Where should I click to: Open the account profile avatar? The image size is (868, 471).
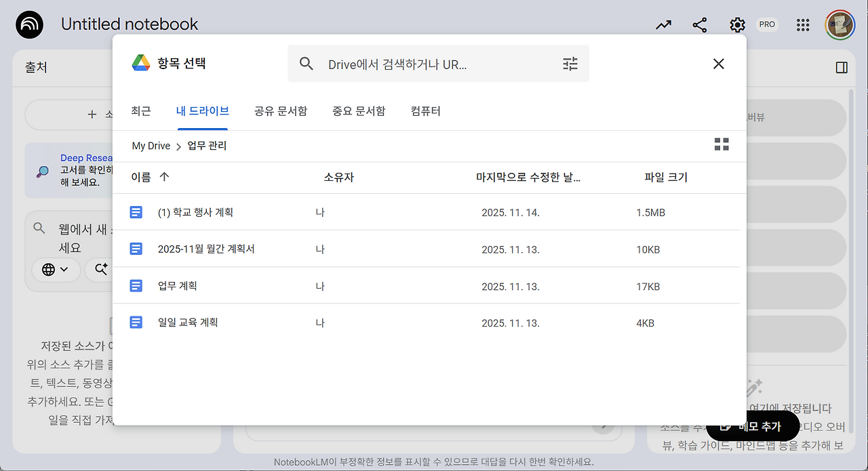coord(840,25)
